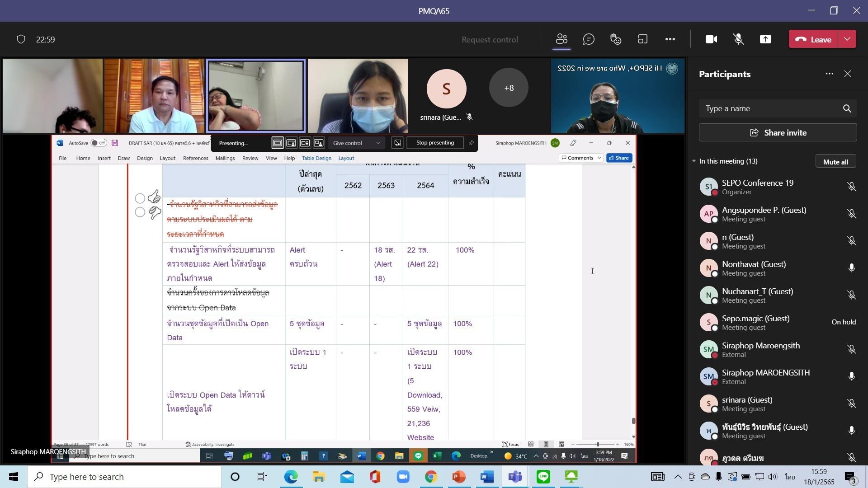Click the Mute all button

click(x=835, y=162)
